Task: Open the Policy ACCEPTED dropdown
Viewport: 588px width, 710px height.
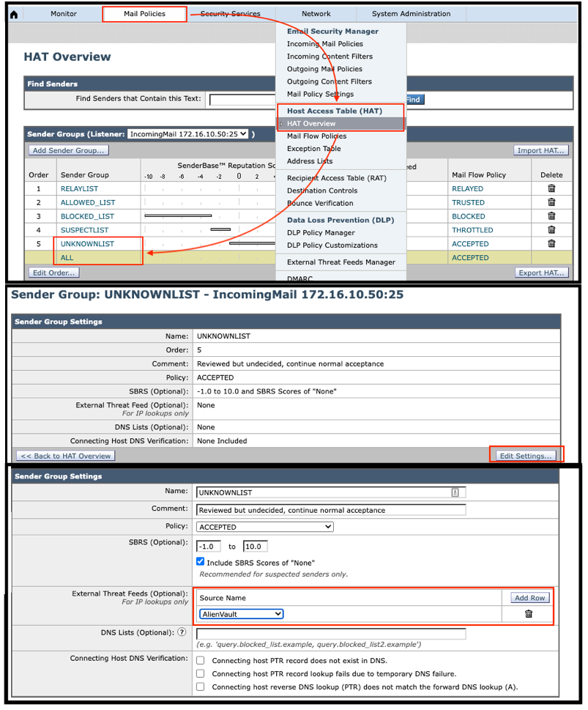Action: click(x=265, y=527)
